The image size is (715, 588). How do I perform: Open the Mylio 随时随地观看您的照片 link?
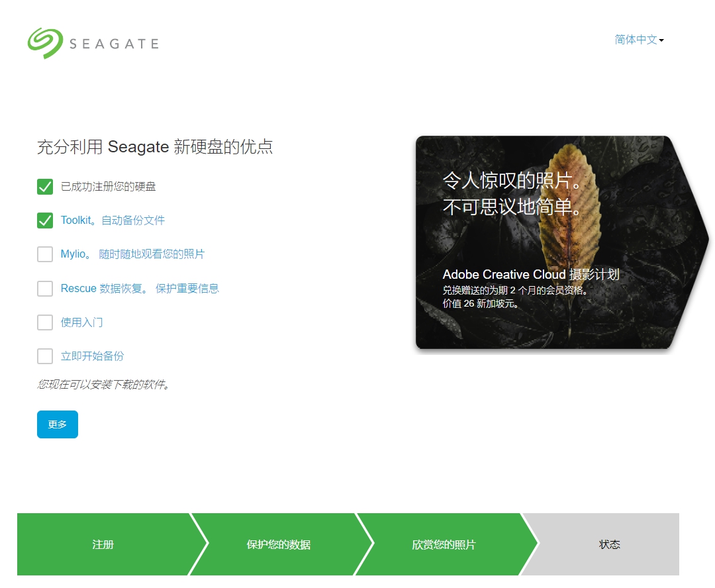click(132, 254)
